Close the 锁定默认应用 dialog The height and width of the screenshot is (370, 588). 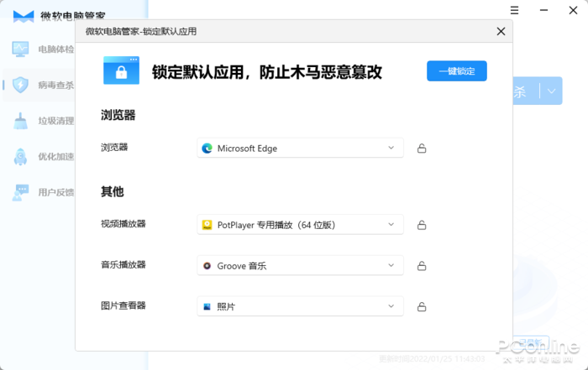point(501,32)
